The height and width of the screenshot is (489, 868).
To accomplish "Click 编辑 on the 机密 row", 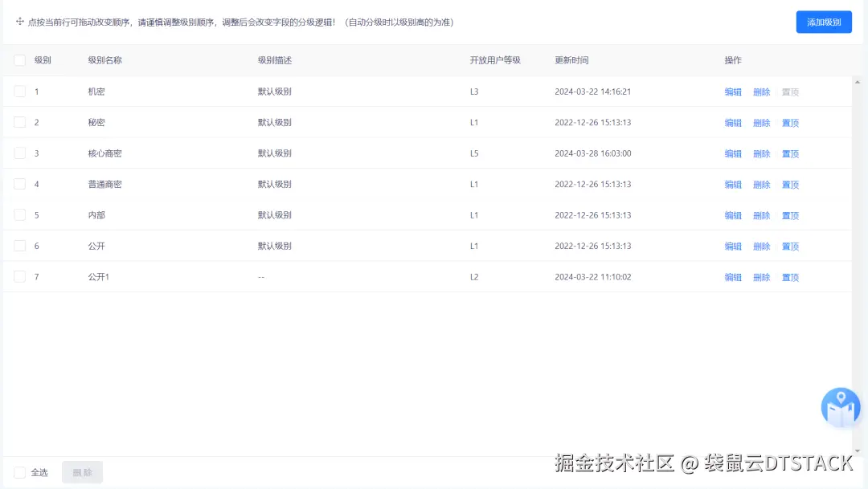I will tap(733, 92).
